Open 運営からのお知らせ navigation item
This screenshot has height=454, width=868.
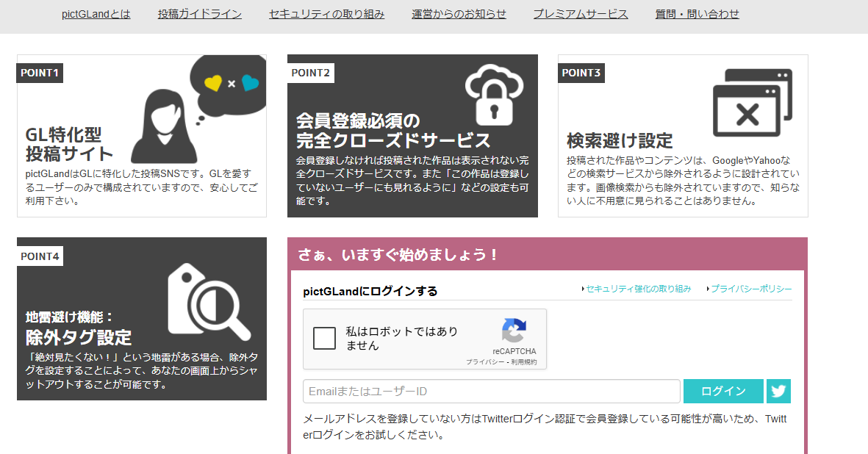pyautogui.click(x=459, y=14)
